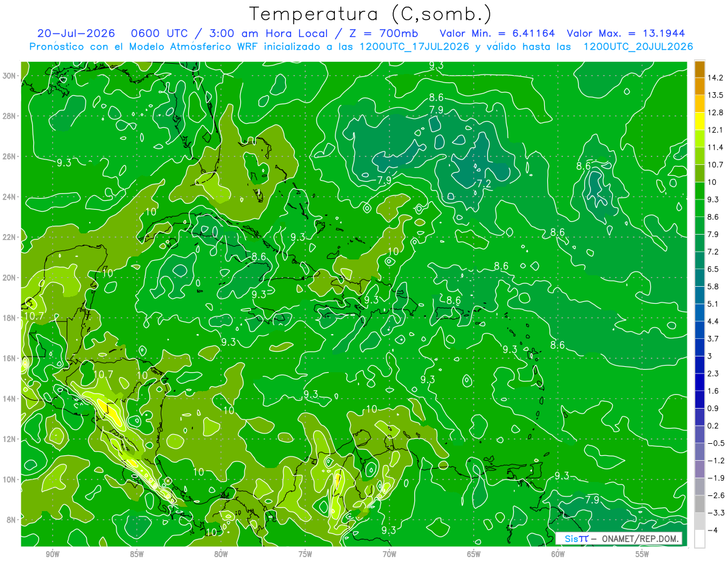Click the longitude label "75W"

coord(305,554)
